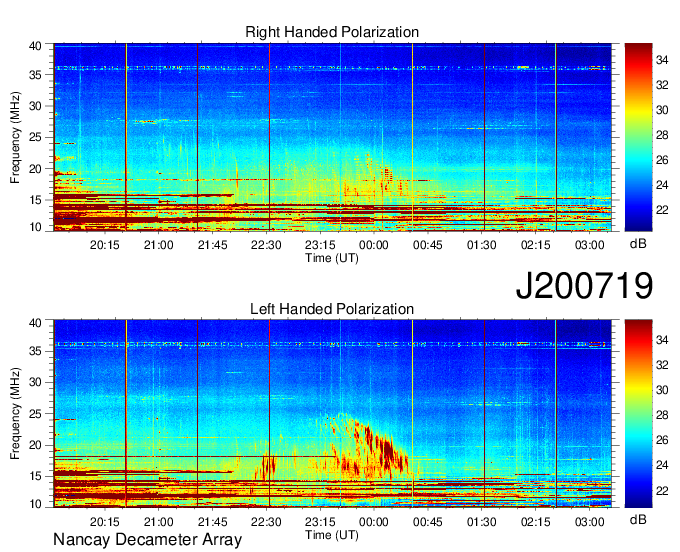Screen dimensions: 680x552
Task: Click the Right Handed Polarization spectrogram plot
Action: 333,137
